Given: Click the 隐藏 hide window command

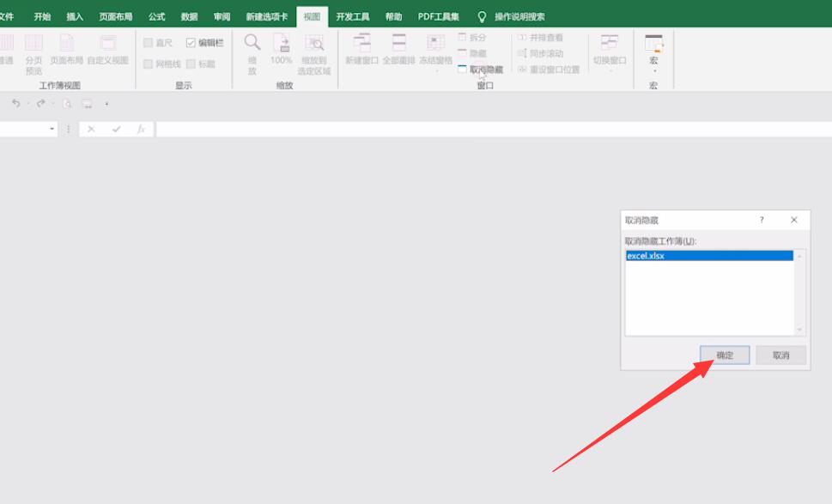Looking at the screenshot, I should [471, 53].
